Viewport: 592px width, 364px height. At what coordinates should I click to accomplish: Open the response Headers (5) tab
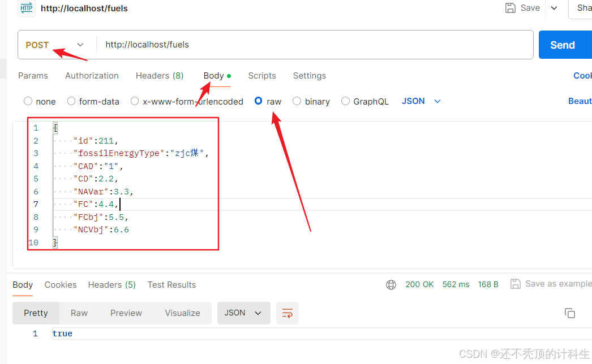[111, 285]
